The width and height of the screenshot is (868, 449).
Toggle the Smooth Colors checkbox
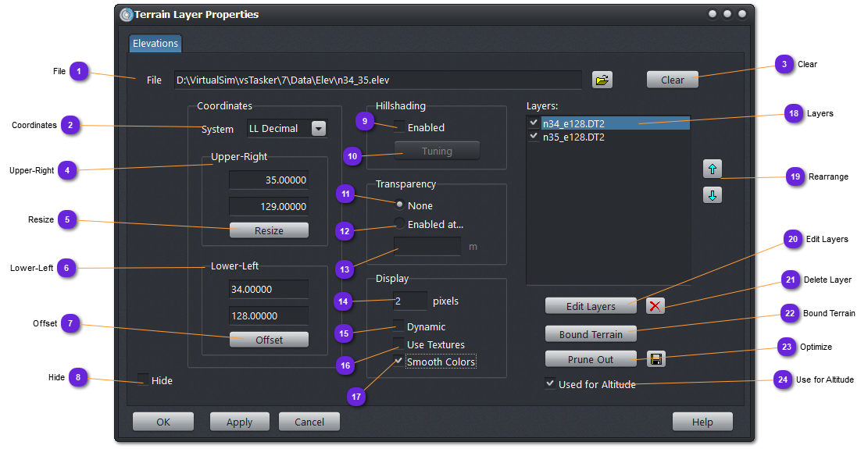click(x=399, y=362)
